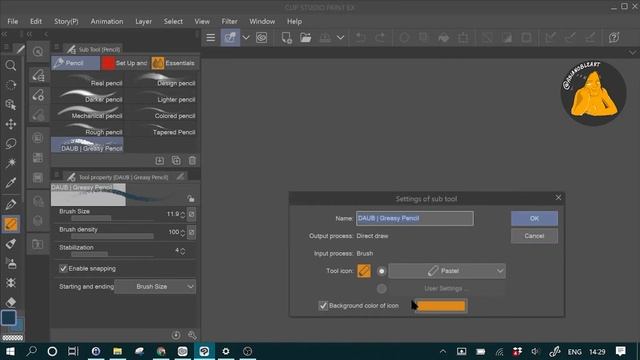Screen dimensions: 640x360
Task: Expand dropdown arrow next to save icon
Action: [340, 38]
